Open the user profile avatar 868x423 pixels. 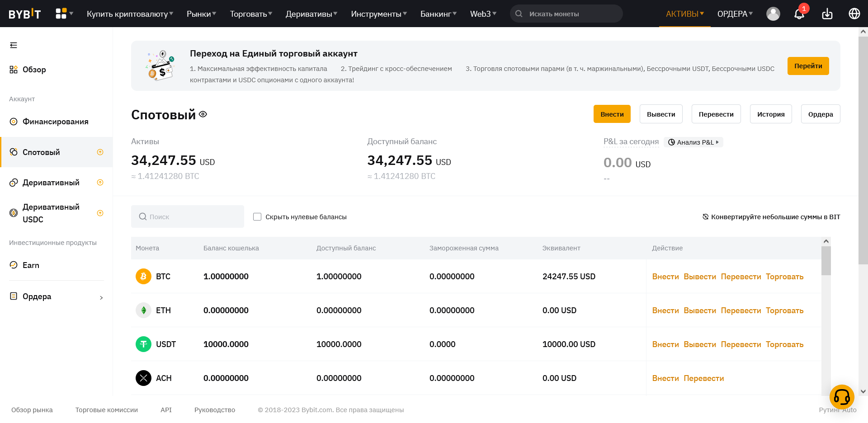(773, 14)
